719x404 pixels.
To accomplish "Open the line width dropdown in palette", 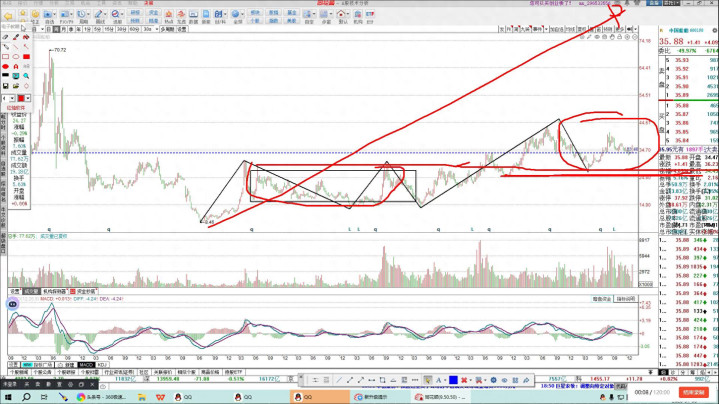I will (10, 98).
